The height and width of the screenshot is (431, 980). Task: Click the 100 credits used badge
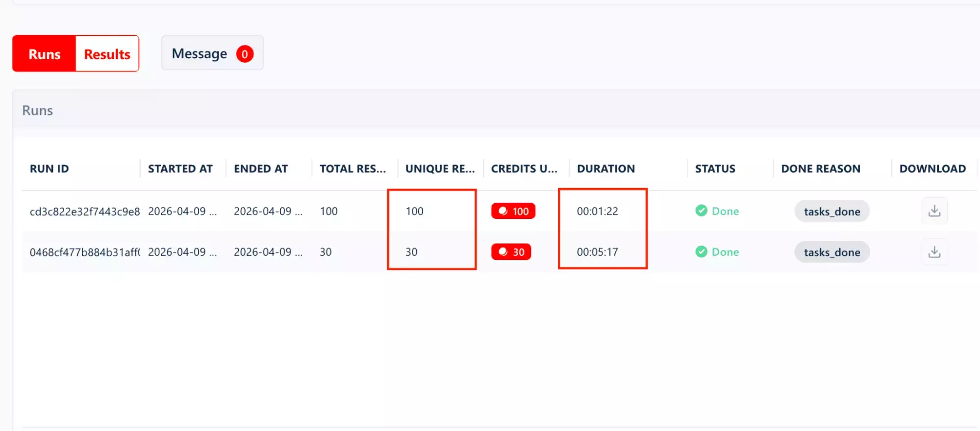pyautogui.click(x=513, y=211)
